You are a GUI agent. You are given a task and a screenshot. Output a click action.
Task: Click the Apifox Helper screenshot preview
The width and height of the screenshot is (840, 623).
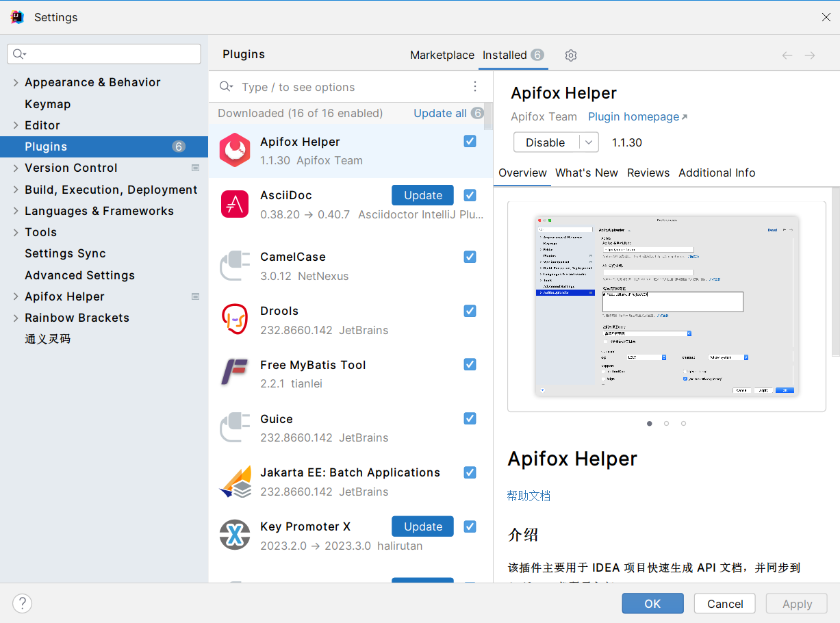[667, 306]
